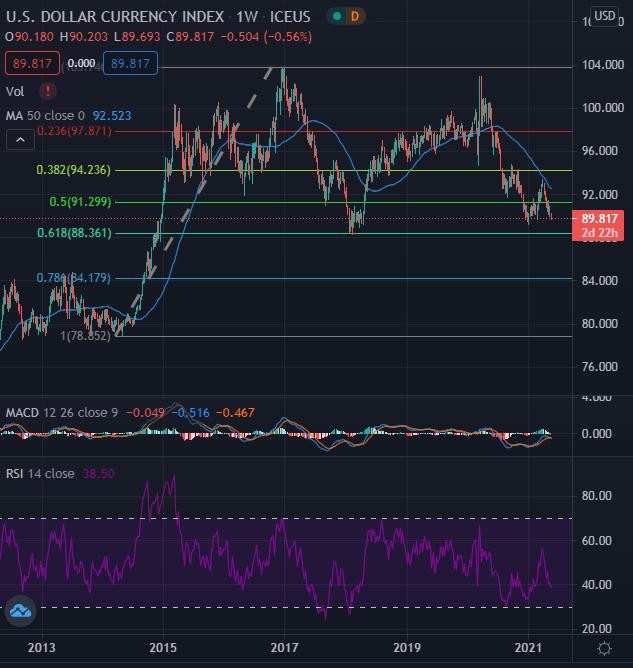Image resolution: width=633 pixels, height=668 pixels.
Task: Click the orange D delayed data badge
Action: [354, 17]
